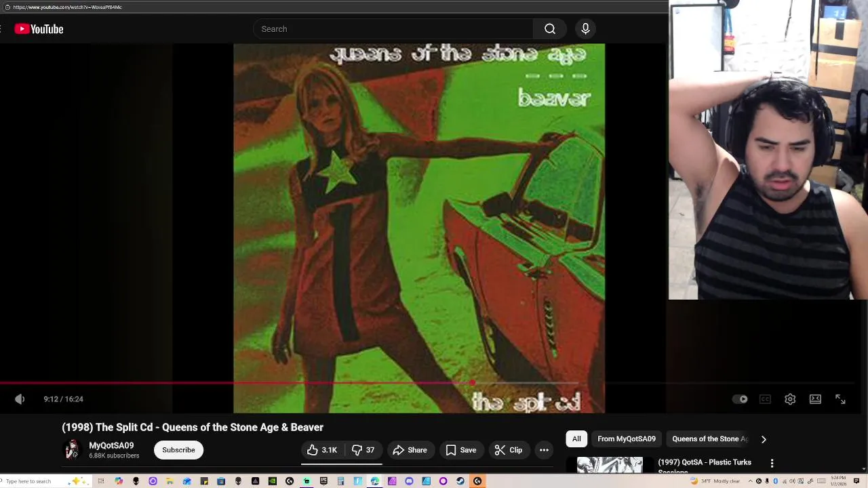This screenshot has width=868, height=488.
Task: Mute the video with speaker icon
Action: pyautogui.click(x=20, y=399)
